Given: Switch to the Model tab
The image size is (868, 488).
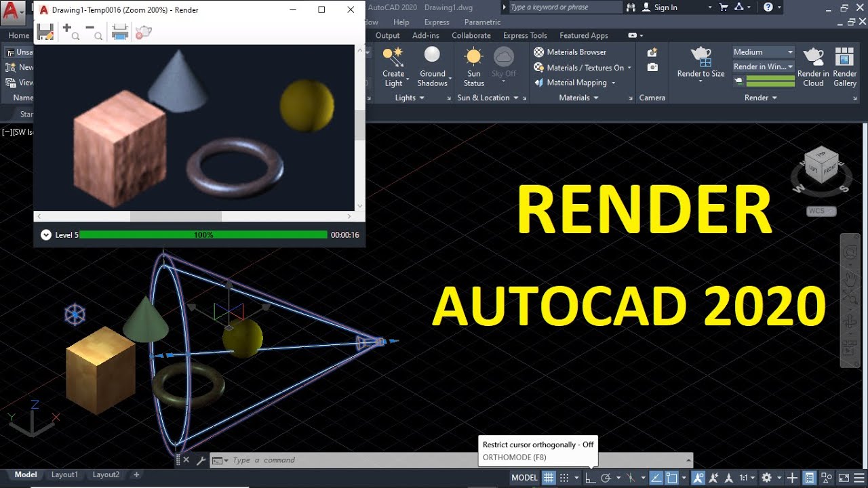Looking at the screenshot, I should coord(26,475).
